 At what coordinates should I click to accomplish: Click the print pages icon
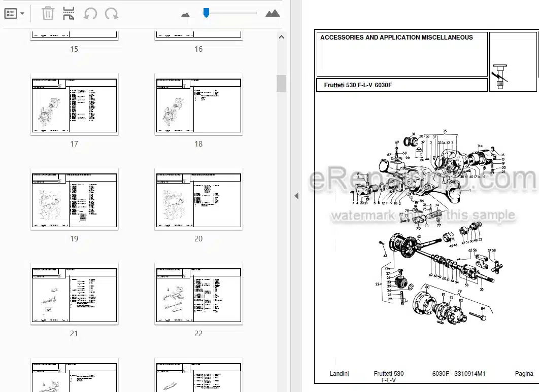click(x=69, y=14)
